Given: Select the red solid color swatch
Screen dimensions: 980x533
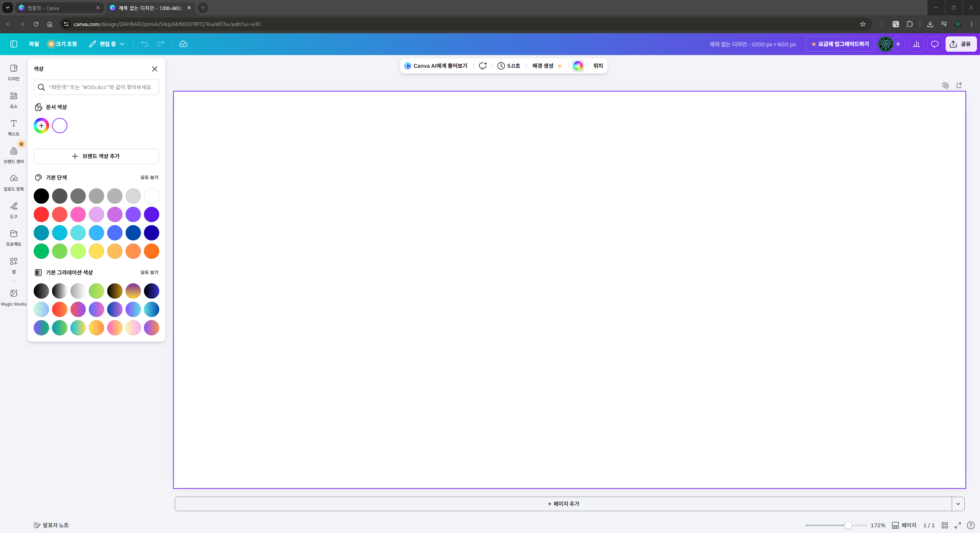Looking at the screenshot, I should [41, 214].
